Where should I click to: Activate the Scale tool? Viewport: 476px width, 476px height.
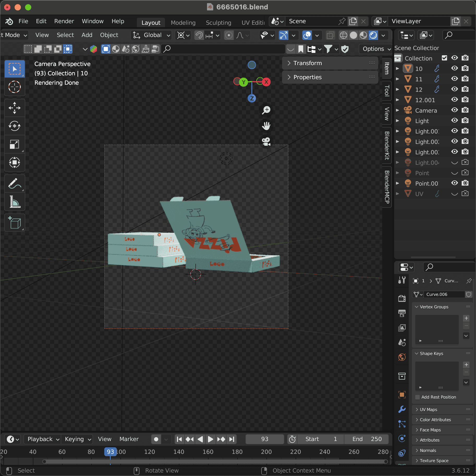pos(15,144)
